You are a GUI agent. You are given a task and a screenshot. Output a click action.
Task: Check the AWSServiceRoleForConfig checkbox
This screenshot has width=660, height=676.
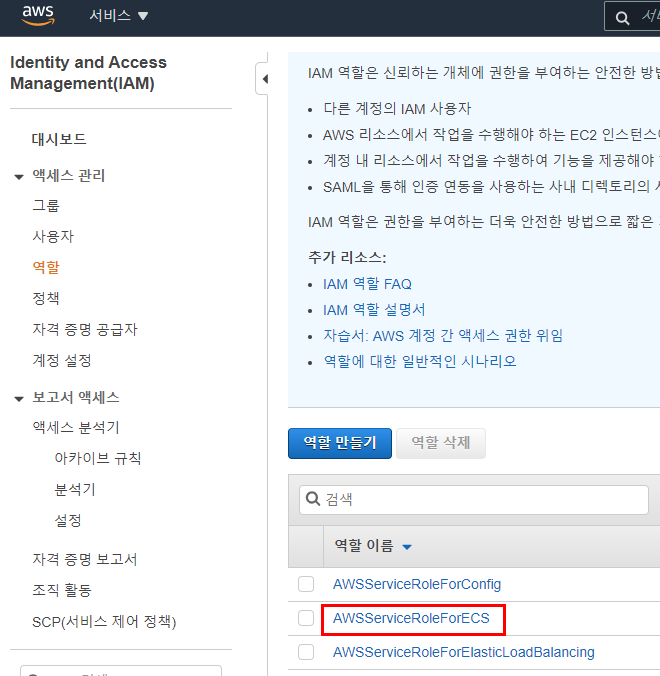pyautogui.click(x=306, y=584)
